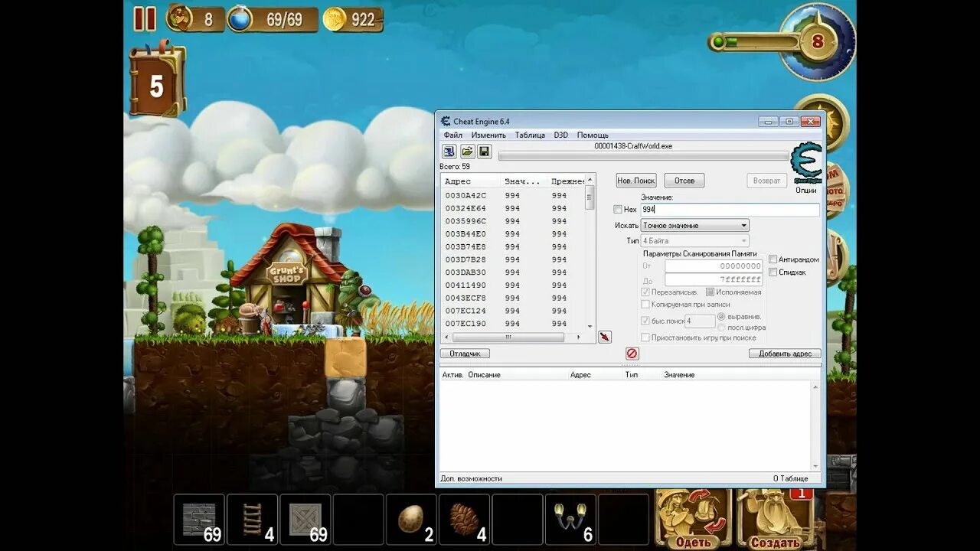Select the посл.цифра radio button
980x551 pixels.
721,328
